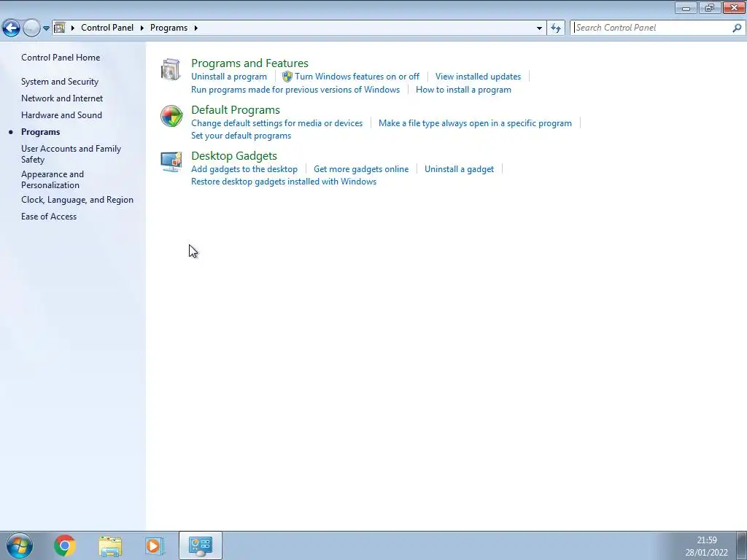Screen dimensions: 747x560
Task: Click the Control Panel icon in address bar
Action: pyautogui.click(x=60, y=28)
